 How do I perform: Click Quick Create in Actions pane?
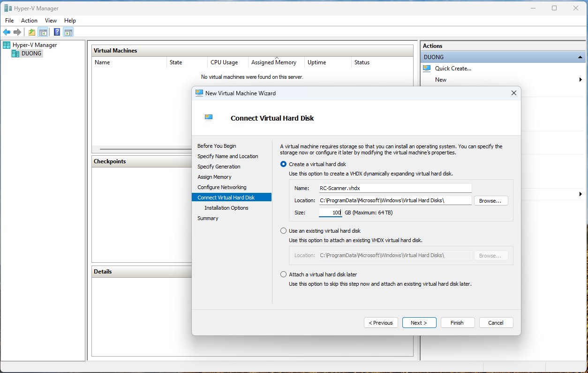click(x=453, y=69)
